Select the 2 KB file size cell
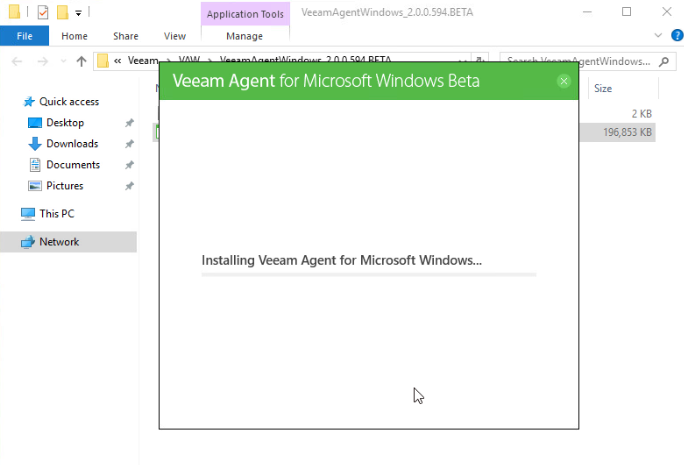Image resolution: width=684 pixels, height=465 pixels. [642, 114]
